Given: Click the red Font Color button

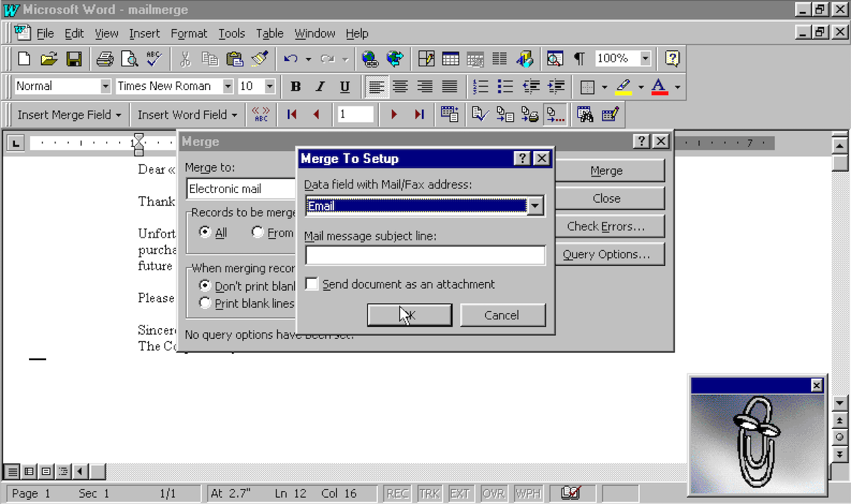Looking at the screenshot, I should click(x=660, y=86).
